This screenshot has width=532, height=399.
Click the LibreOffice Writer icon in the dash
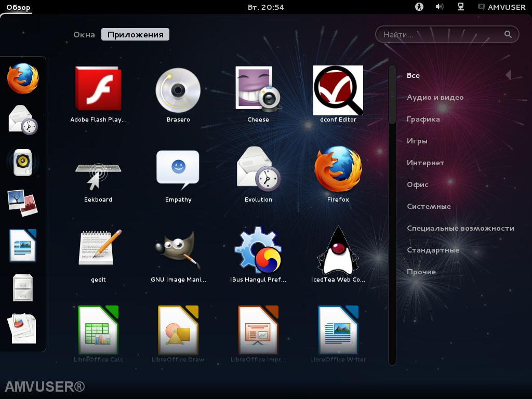(x=23, y=246)
